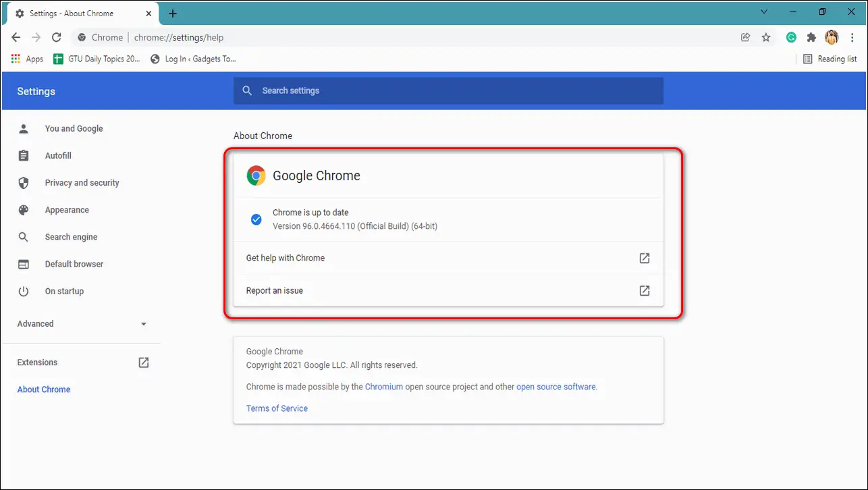The height and width of the screenshot is (490, 868).
Task: Close the Settings - About Chrome tab
Action: coord(150,13)
